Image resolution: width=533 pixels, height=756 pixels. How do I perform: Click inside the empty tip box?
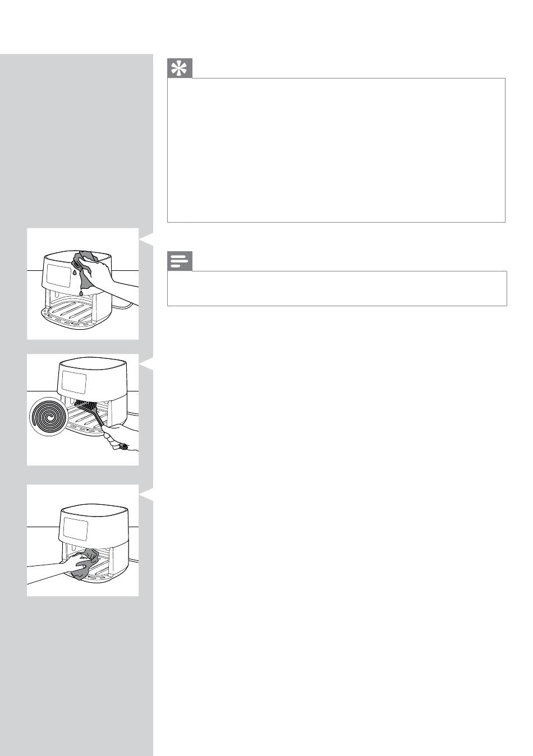point(337,150)
